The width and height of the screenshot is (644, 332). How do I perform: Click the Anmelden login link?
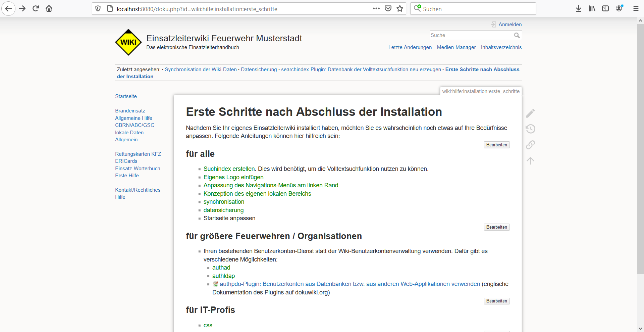coord(510,25)
